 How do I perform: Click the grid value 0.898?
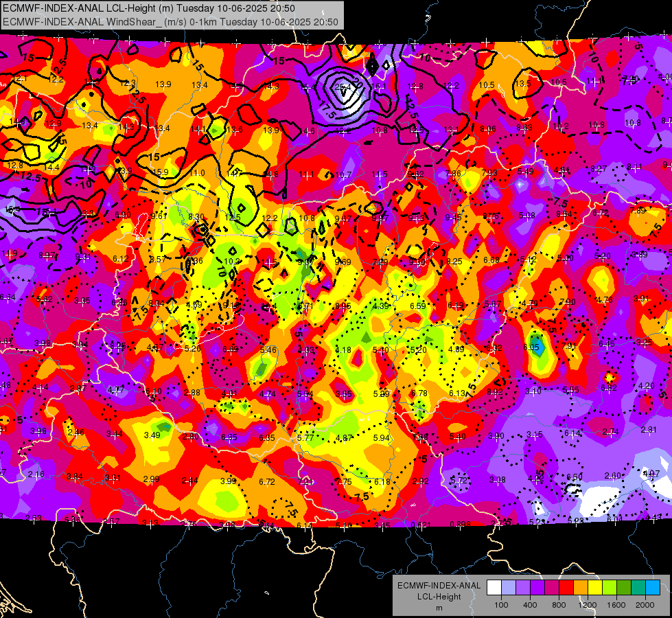[x=460, y=524]
